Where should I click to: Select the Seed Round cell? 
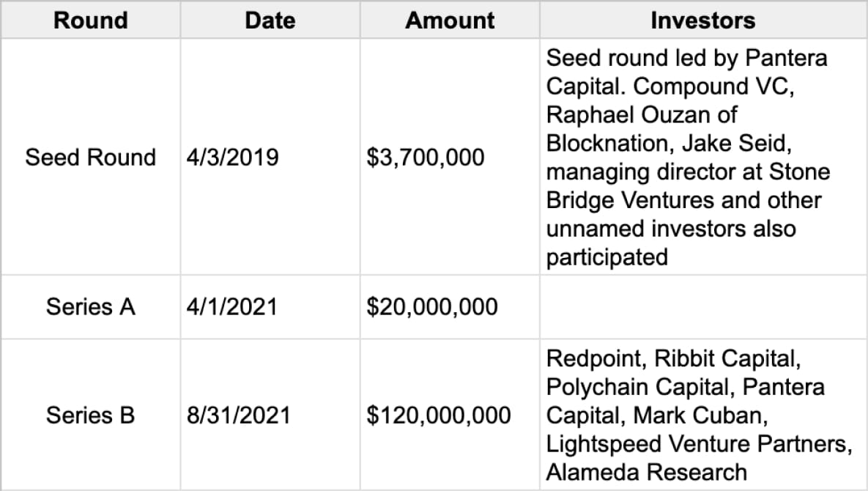[91, 157]
